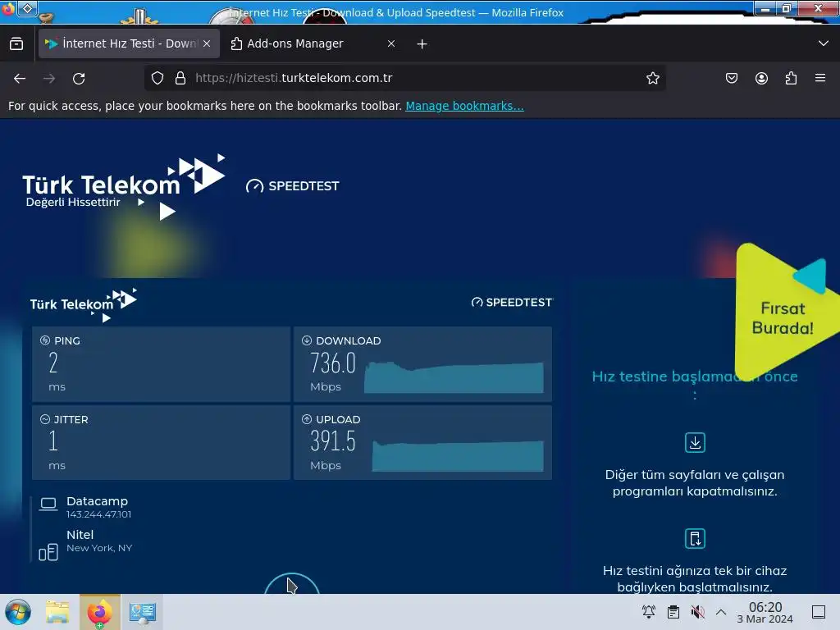Click the download speed graph
This screenshot has width=840, height=630.
tap(454, 377)
